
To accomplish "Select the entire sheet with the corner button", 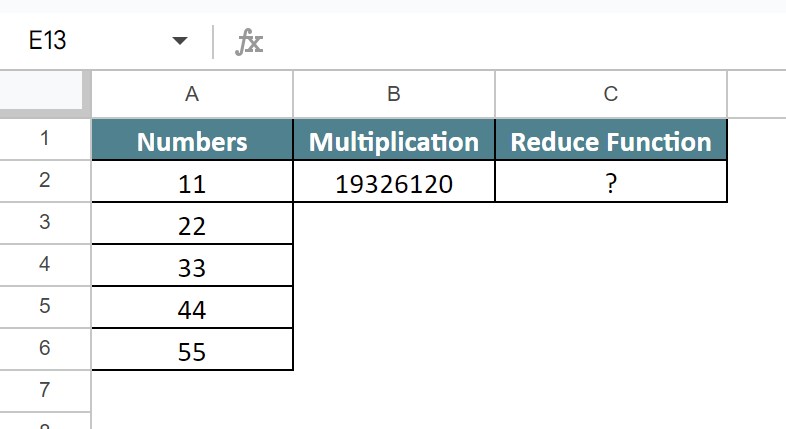I will [41, 90].
